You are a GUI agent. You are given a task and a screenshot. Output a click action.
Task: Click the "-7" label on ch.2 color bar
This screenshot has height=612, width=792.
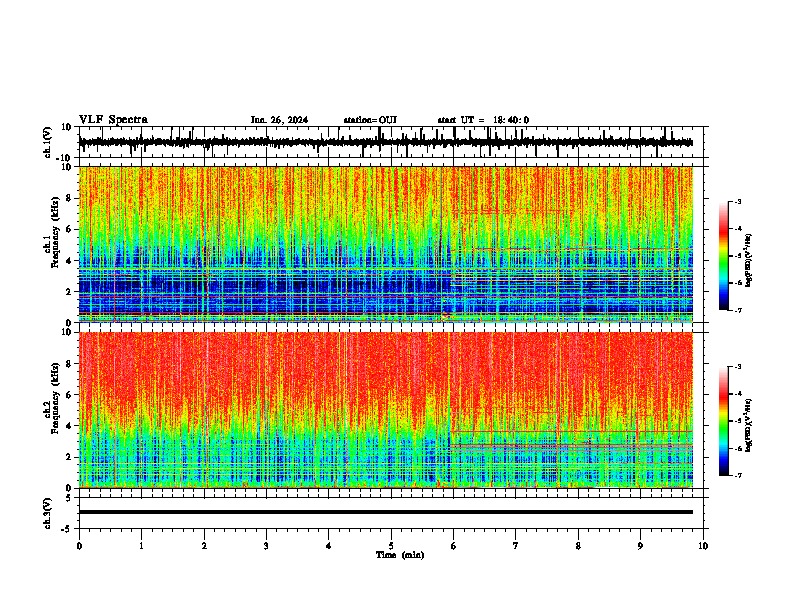coord(737,475)
